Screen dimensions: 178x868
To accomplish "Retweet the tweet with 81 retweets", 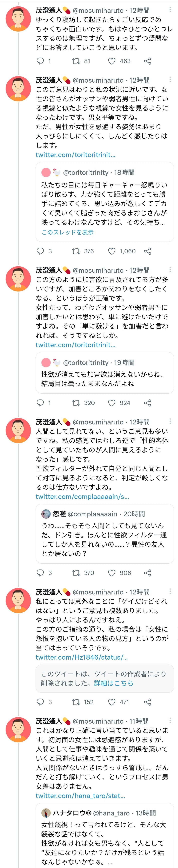I will pos(76,61).
